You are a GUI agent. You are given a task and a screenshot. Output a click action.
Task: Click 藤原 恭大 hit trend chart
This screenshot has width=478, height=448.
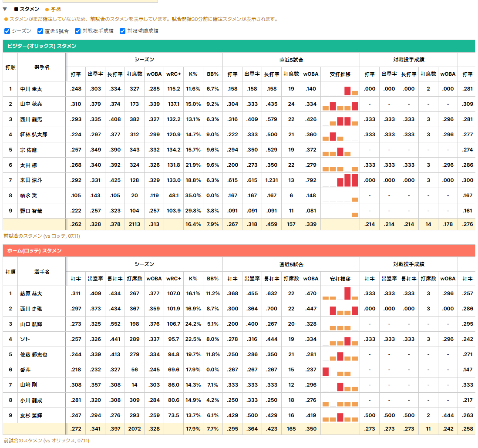point(340,293)
